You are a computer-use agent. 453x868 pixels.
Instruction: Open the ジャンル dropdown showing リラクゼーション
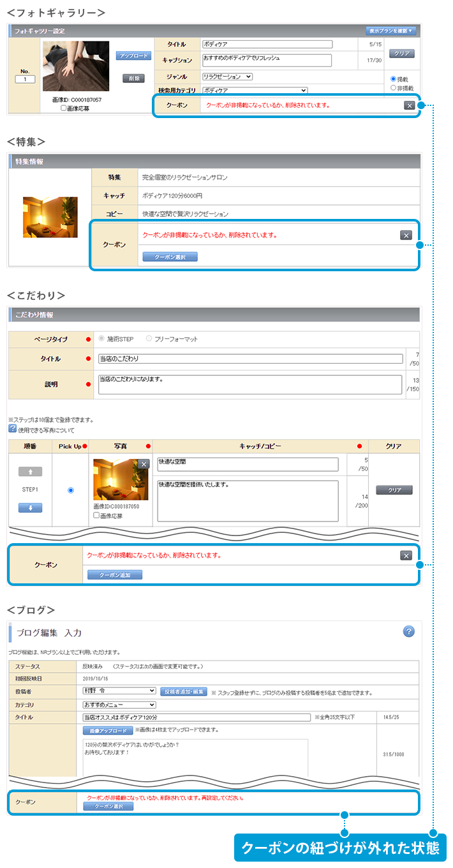(227, 77)
